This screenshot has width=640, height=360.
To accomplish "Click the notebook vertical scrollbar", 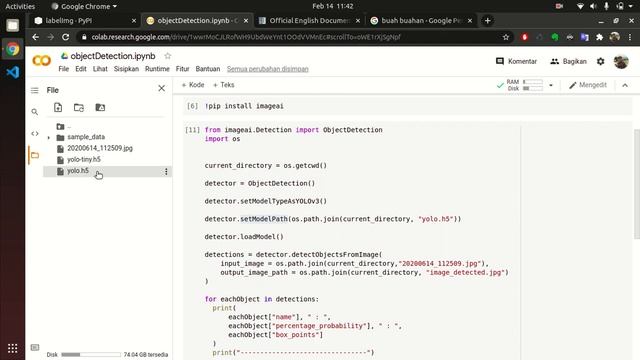I will tap(637, 184).
